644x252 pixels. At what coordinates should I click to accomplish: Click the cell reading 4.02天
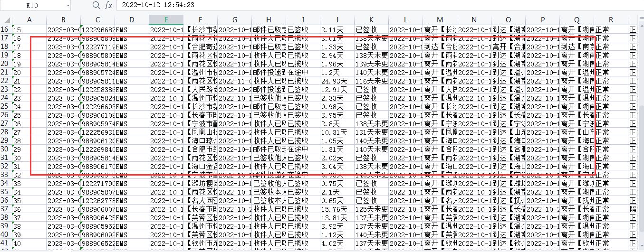(337, 243)
